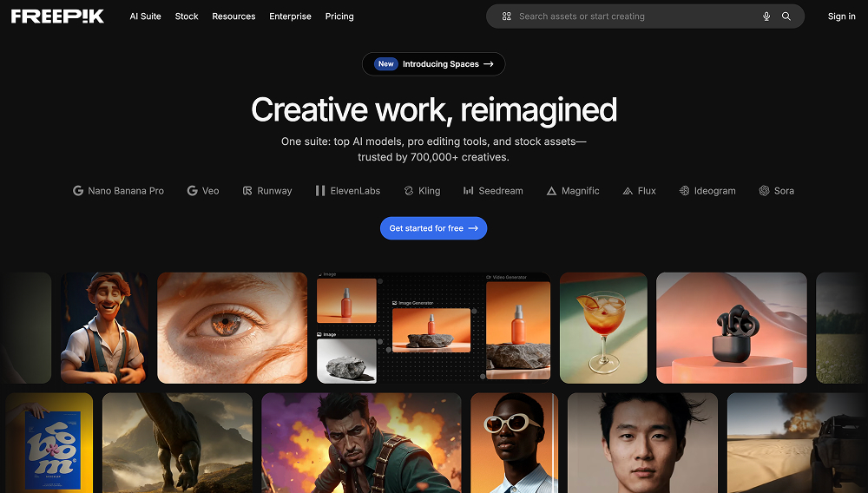868x493 pixels.
Task: Open the AI Suite menu
Action: point(145,16)
